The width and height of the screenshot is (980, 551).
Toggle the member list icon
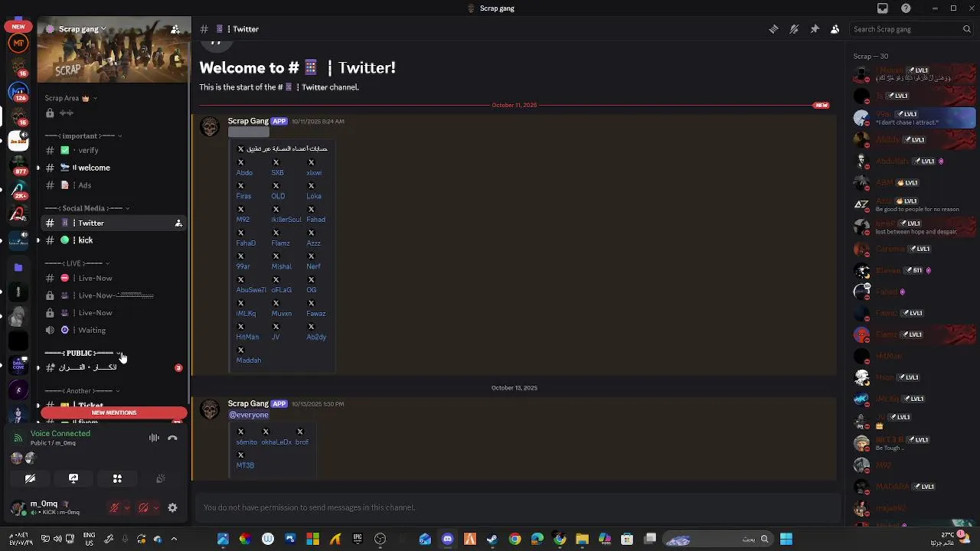(835, 29)
